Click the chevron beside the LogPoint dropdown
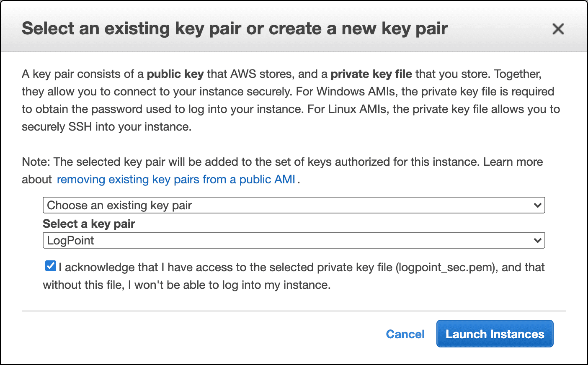 tap(537, 240)
